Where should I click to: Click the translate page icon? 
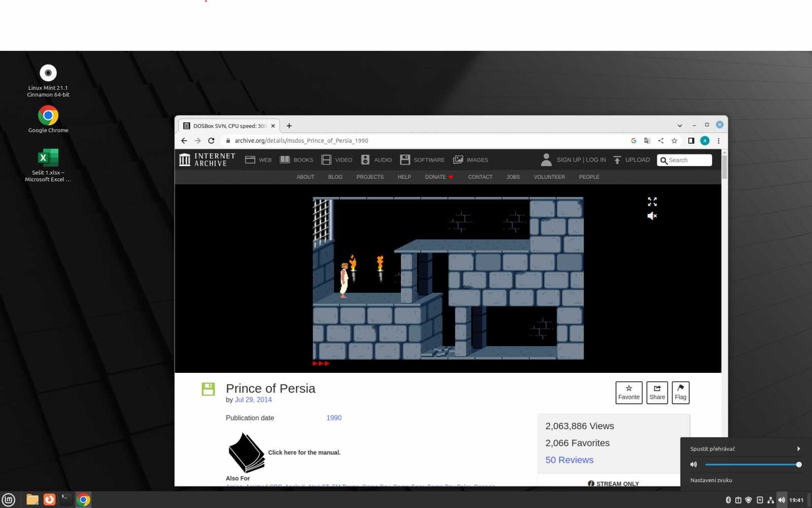pyautogui.click(x=647, y=141)
